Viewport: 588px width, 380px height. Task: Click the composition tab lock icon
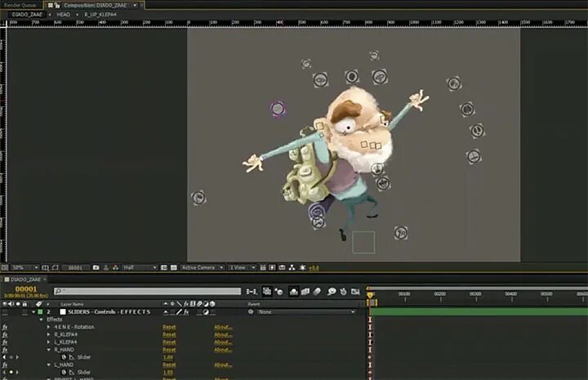coord(57,5)
